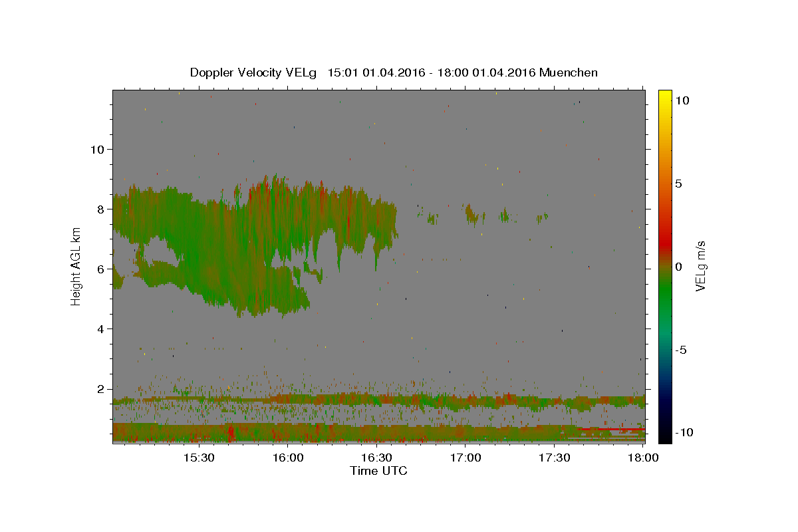Screen dimensions: 798x532
Task: Click the height axis label 2
Action: coord(102,388)
